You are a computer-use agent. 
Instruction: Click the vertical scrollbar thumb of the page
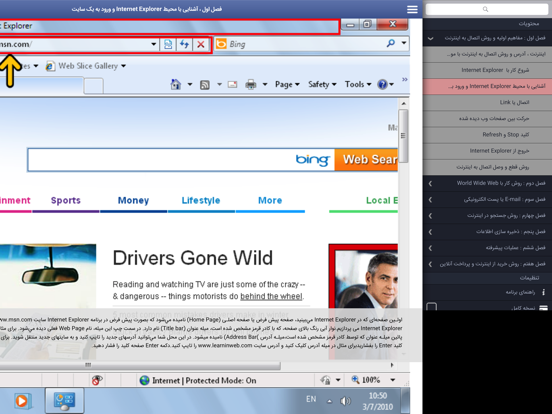[x=403, y=136]
